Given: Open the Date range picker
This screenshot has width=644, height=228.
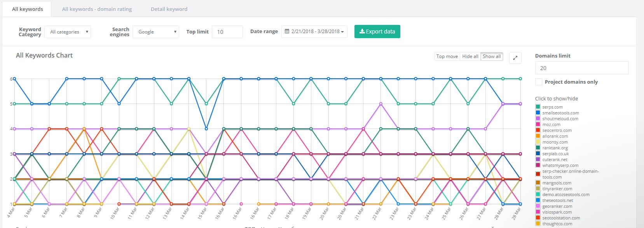Looking at the screenshot, I should point(314,32).
